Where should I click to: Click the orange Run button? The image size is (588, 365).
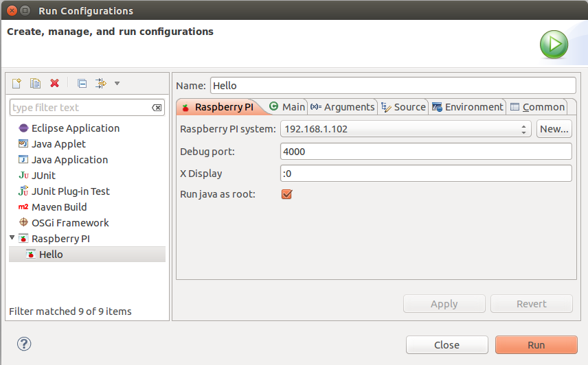point(536,345)
